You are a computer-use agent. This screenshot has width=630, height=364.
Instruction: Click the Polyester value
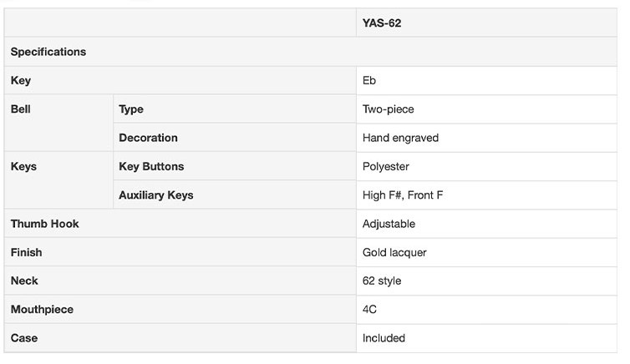(x=385, y=166)
